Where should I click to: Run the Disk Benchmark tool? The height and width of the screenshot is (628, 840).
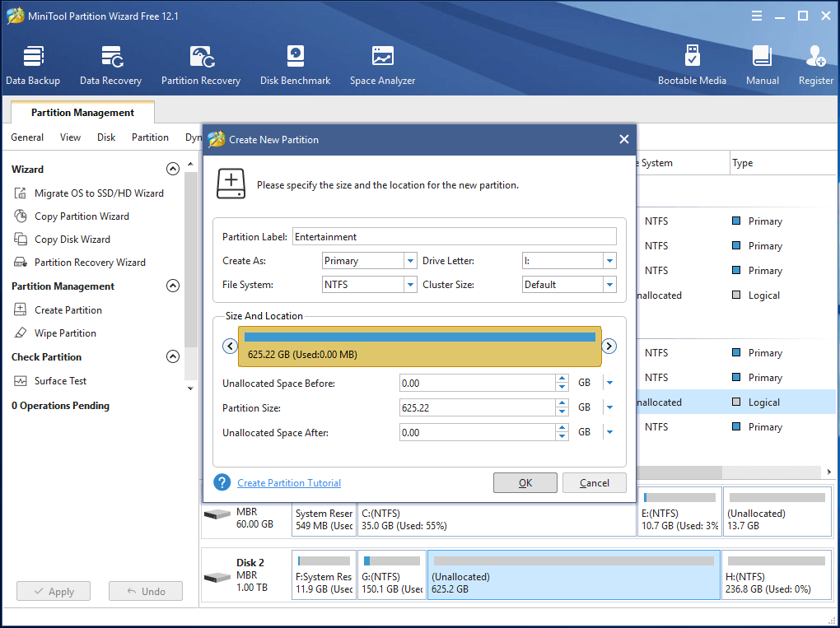coord(295,65)
